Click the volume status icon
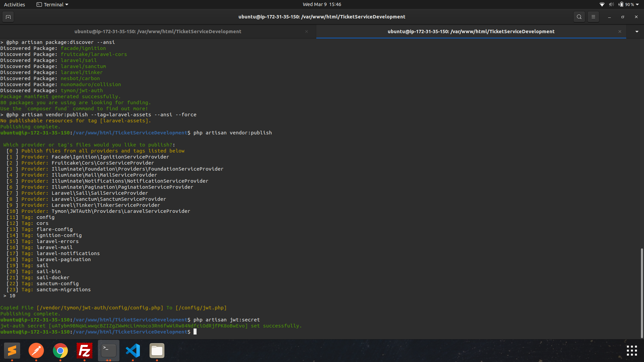Viewport: 644px width, 362px height. (x=611, y=4)
